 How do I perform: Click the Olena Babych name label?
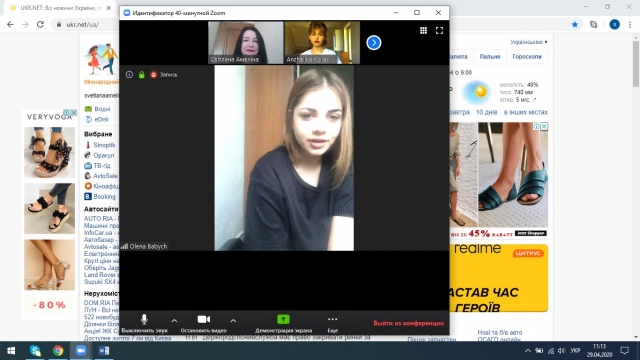click(x=148, y=247)
